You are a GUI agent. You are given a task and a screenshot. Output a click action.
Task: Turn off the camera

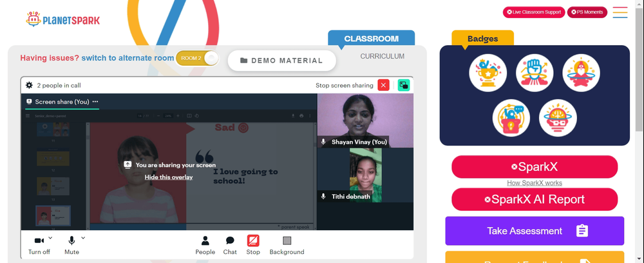39,245
